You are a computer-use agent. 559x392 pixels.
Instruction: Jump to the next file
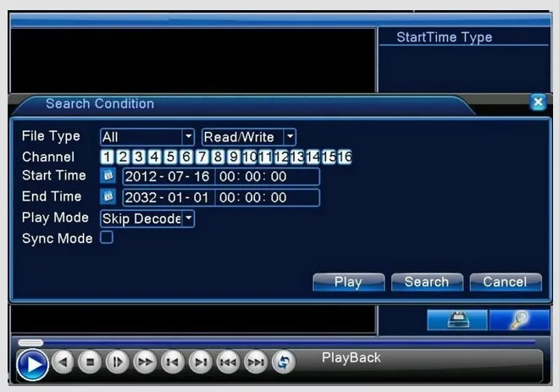click(x=256, y=362)
